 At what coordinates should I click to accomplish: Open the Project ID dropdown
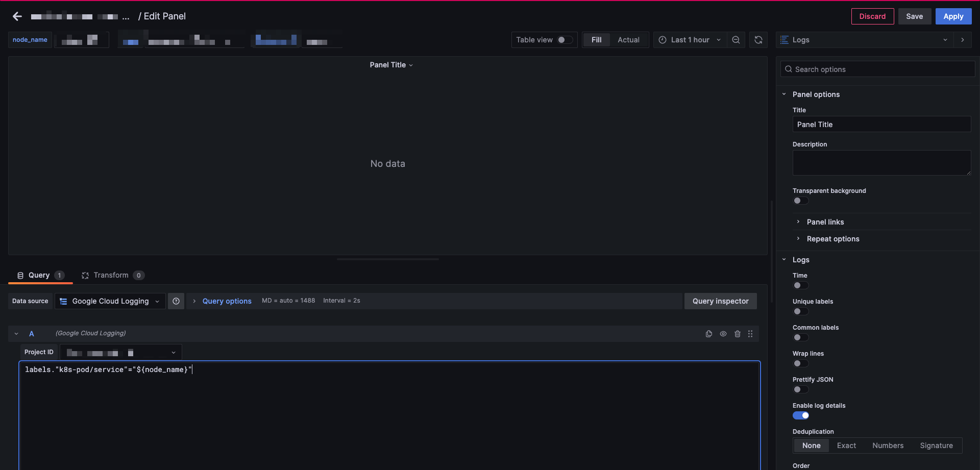click(121, 352)
